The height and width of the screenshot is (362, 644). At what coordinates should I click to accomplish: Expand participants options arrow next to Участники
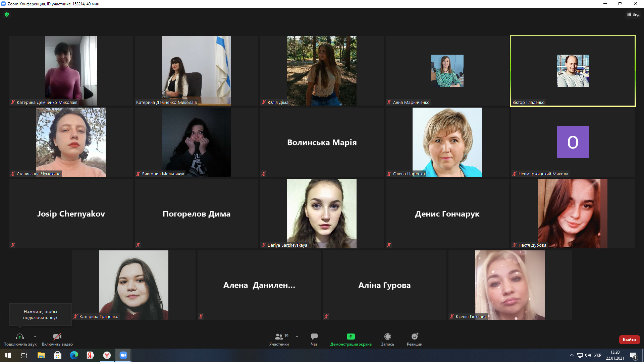tap(297, 337)
